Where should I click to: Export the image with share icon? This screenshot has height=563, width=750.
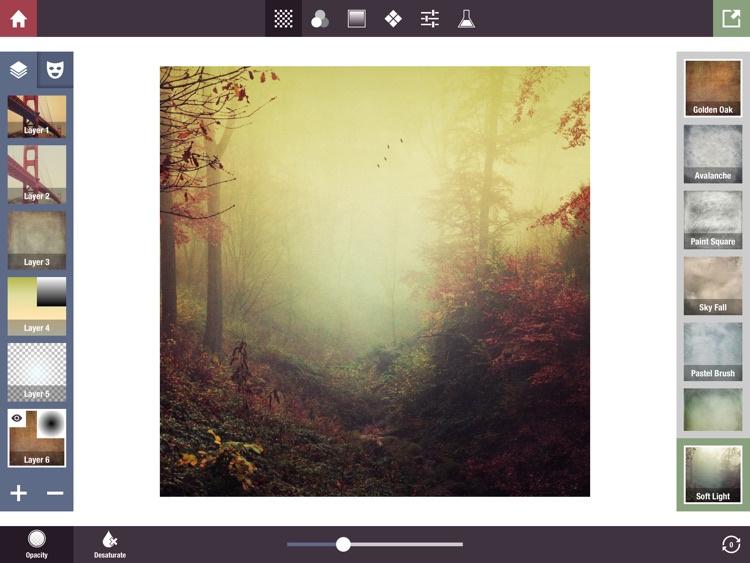731,18
